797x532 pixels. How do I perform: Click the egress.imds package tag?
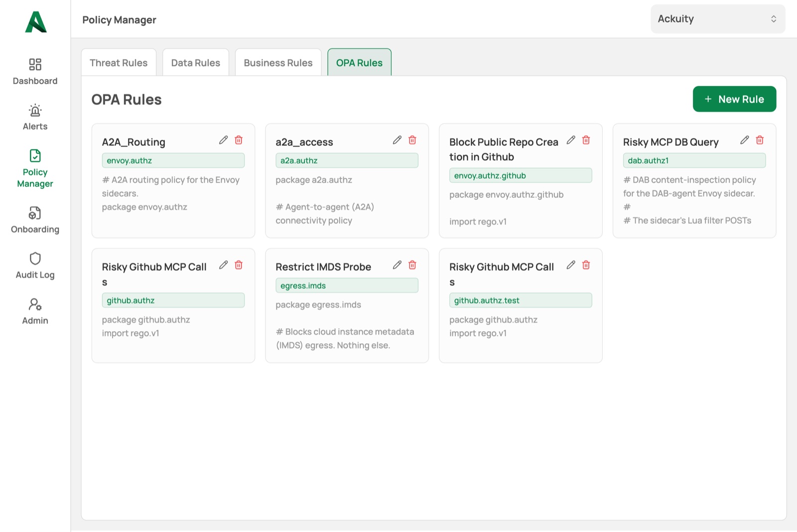coord(347,285)
